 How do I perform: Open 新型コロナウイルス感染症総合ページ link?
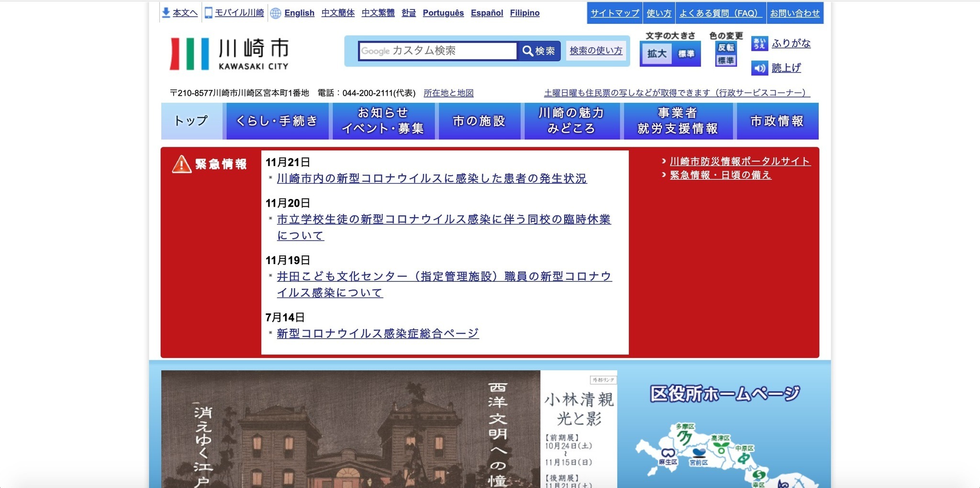click(378, 333)
